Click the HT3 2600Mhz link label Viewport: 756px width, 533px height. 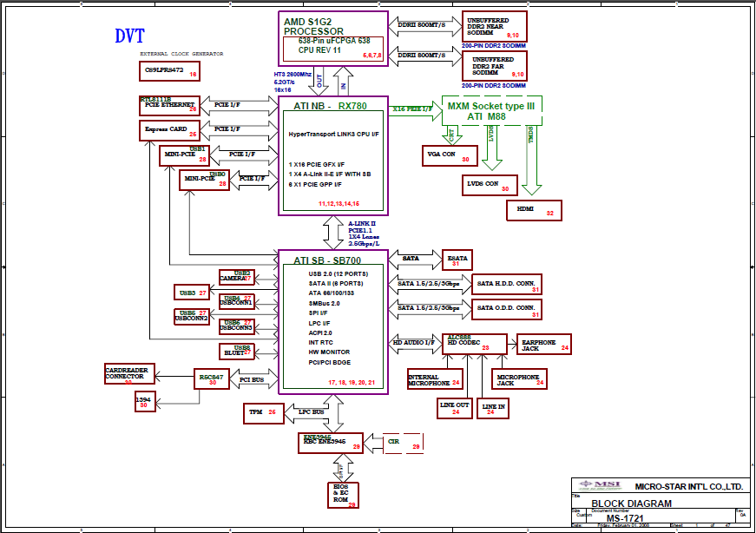tap(293, 82)
